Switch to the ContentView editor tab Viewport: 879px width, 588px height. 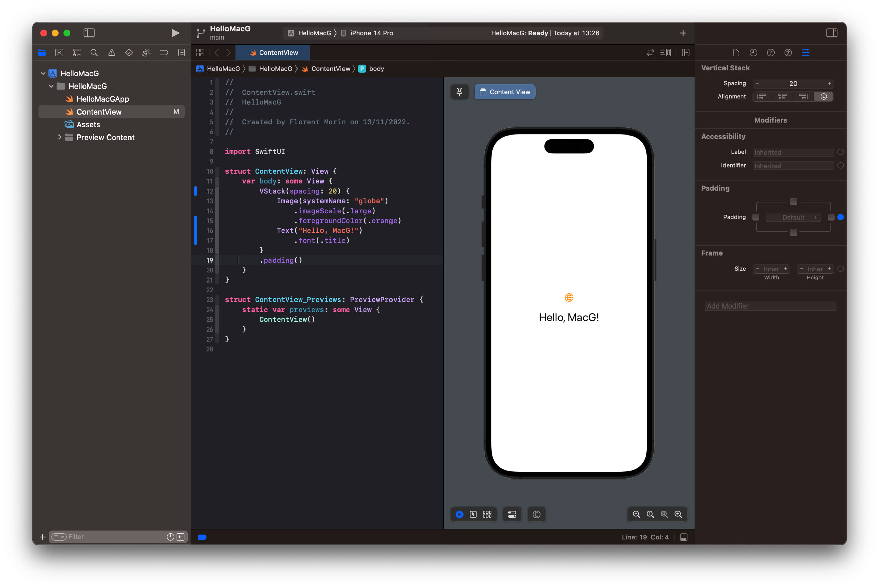coord(273,52)
